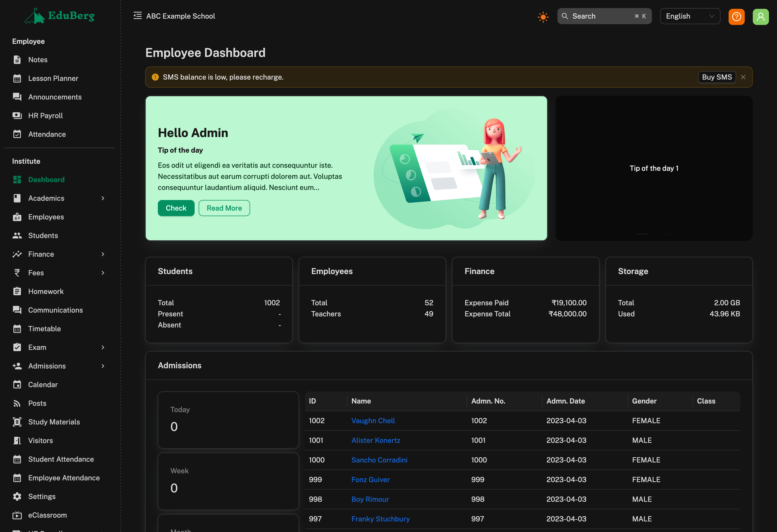The width and height of the screenshot is (777, 532).
Task: Open the Settings gear icon
Action: click(17, 496)
